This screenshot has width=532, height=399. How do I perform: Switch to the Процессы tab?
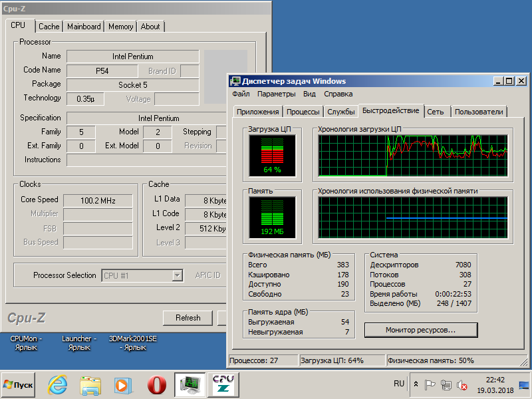[303, 112]
